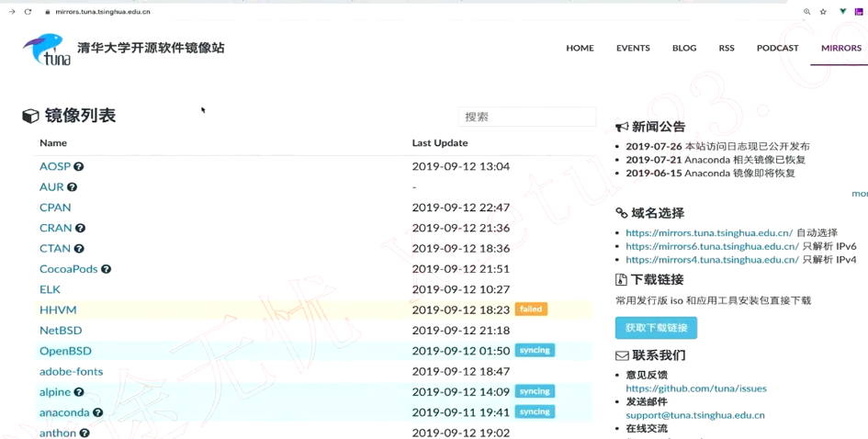Go to HOME nav item

pyautogui.click(x=580, y=48)
